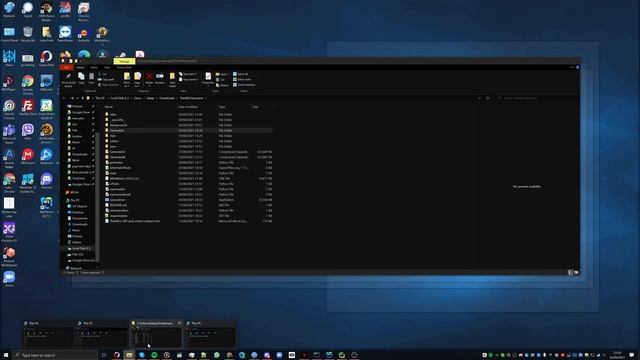Collapse the ribbon with the chevron
This screenshot has width=640, height=360.
[572, 67]
